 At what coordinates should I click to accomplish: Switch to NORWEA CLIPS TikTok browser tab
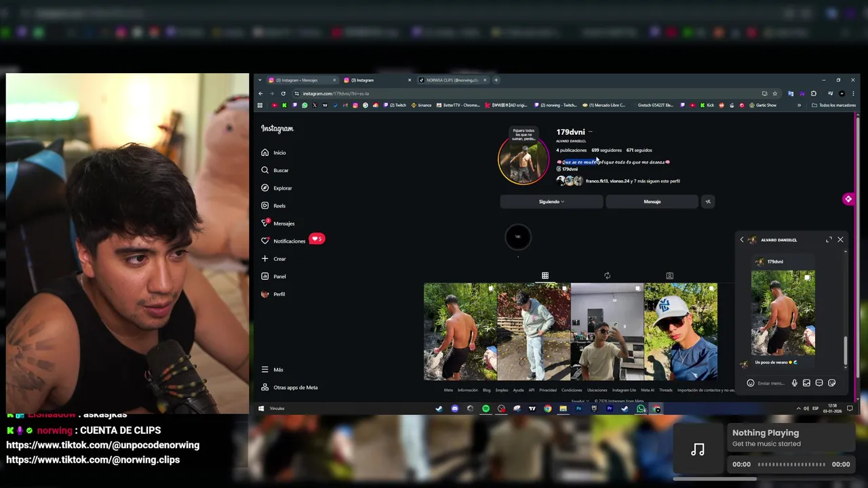click(452, 80)
